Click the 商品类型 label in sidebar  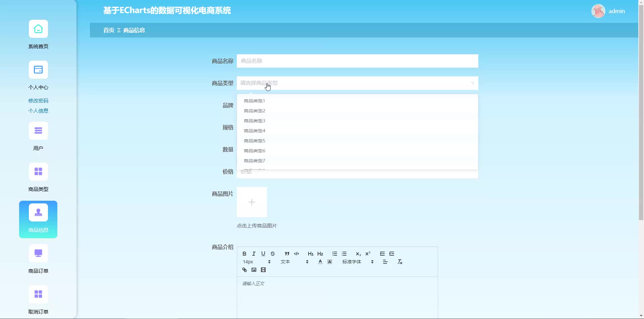[x=38, y=189]
